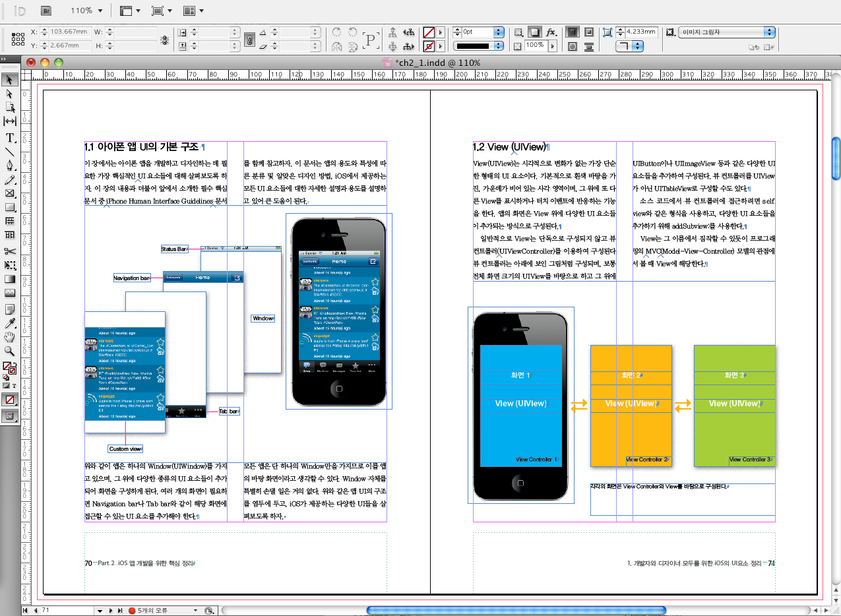Activate the Hand tool

pyautogui.click(x=10, y=338)
